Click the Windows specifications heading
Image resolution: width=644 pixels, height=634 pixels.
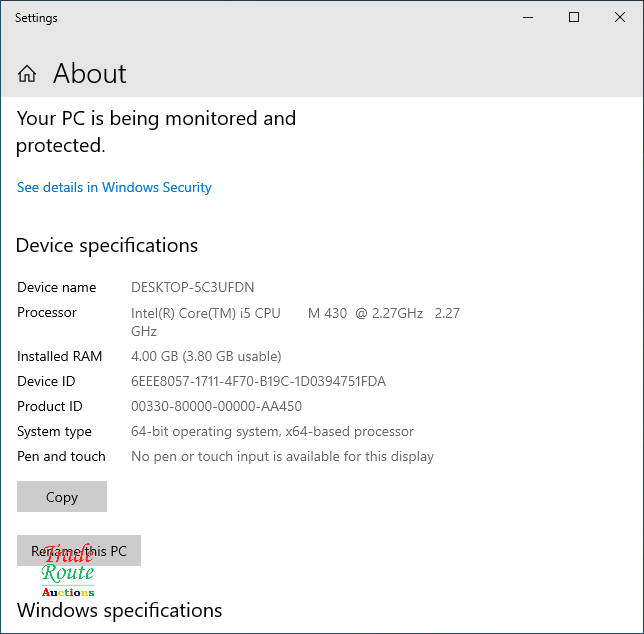coord(119,610)
